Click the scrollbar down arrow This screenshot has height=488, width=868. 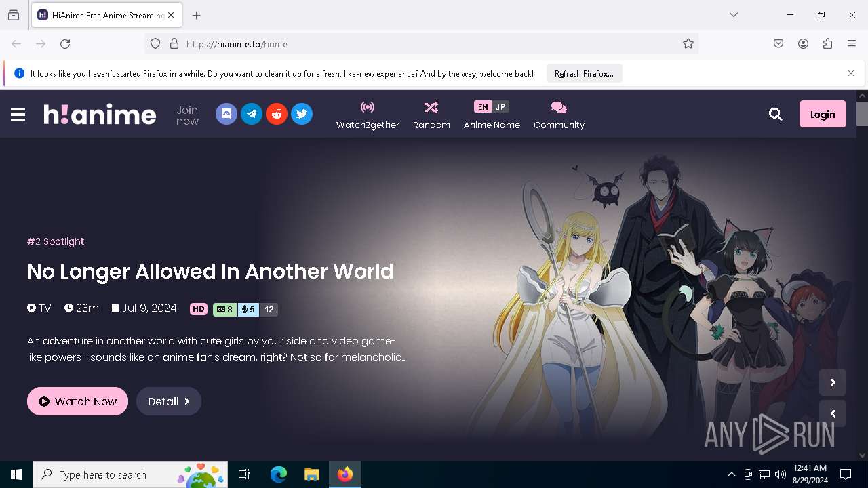coord(863,455)
